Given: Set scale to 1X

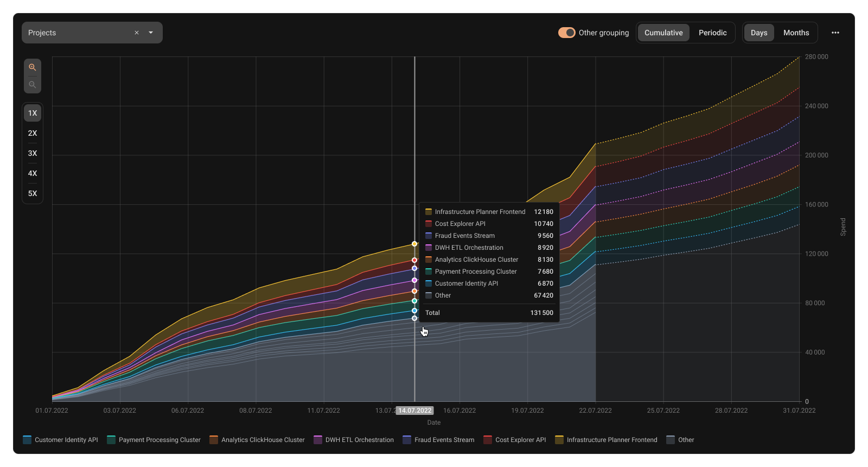Looking at the screenshot, I should 33,113.
